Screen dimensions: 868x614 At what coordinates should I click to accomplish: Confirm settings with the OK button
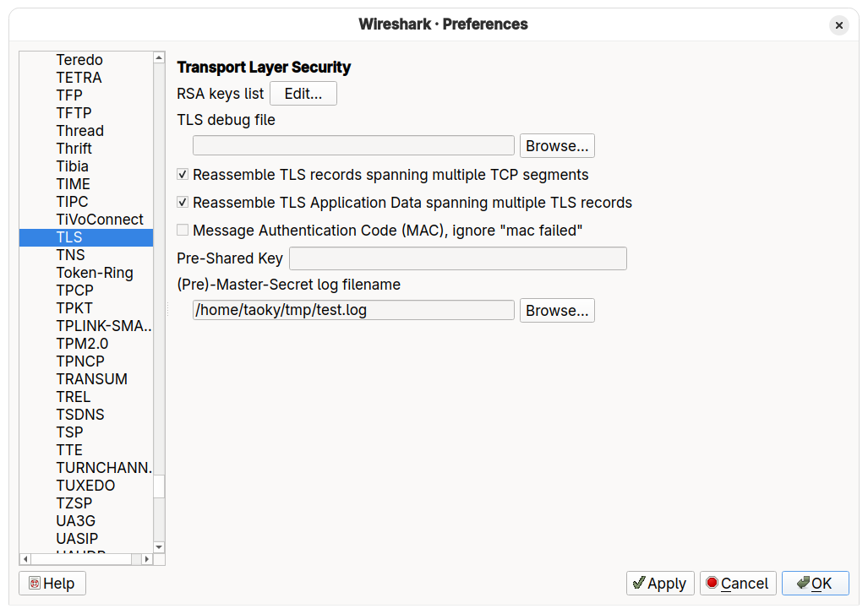click(814, 583)
